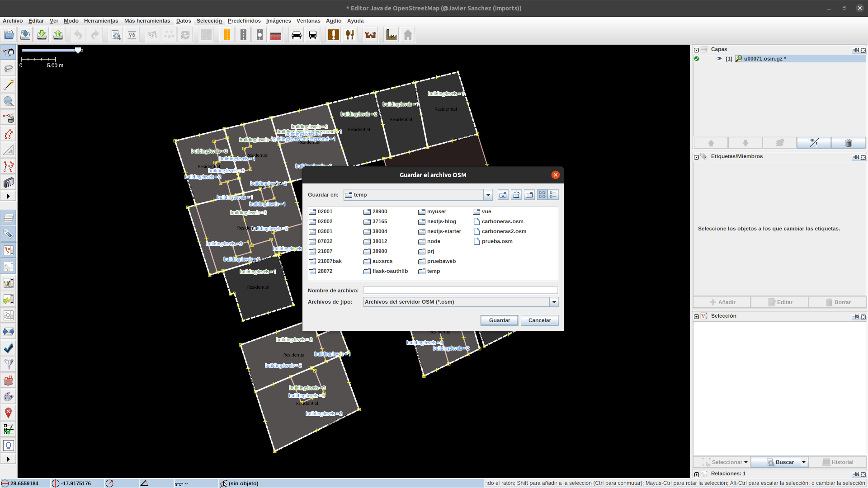
Task: Open the Herramientas menu
Action: [101, 21]
